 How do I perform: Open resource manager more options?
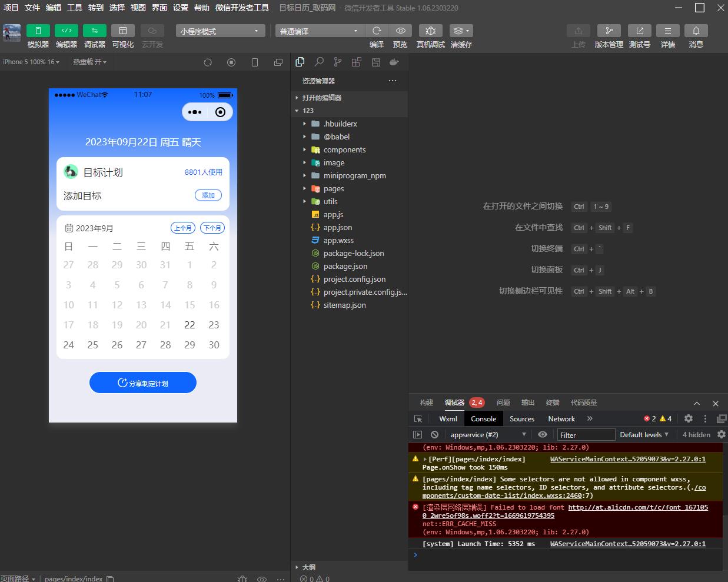point(393,81)
